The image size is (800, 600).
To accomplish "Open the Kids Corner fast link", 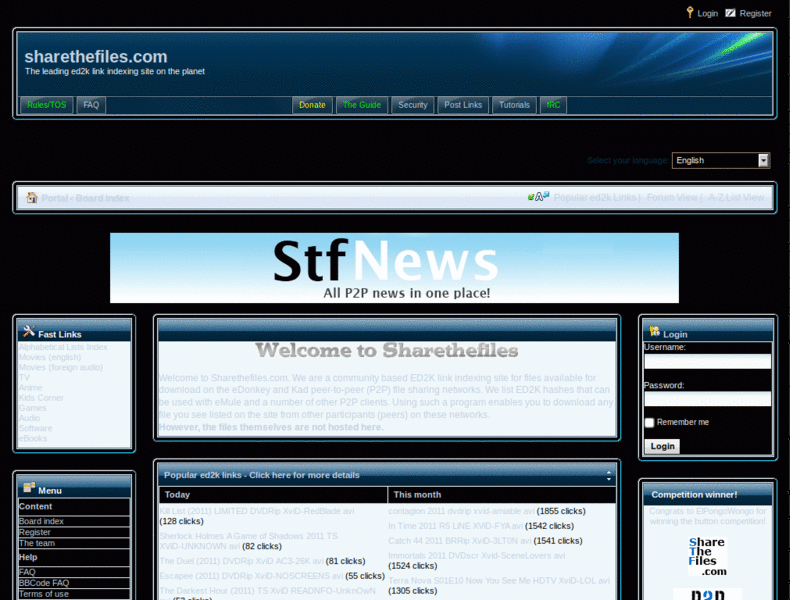I will click(41, 398).
